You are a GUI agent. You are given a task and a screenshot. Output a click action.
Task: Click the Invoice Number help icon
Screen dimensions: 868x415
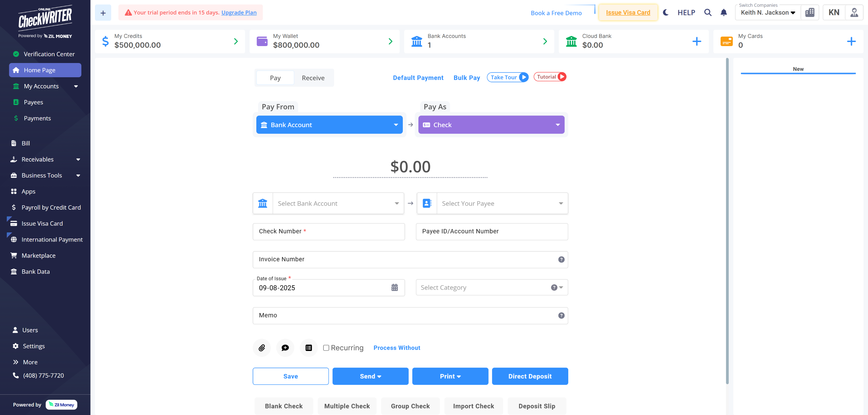561,260
